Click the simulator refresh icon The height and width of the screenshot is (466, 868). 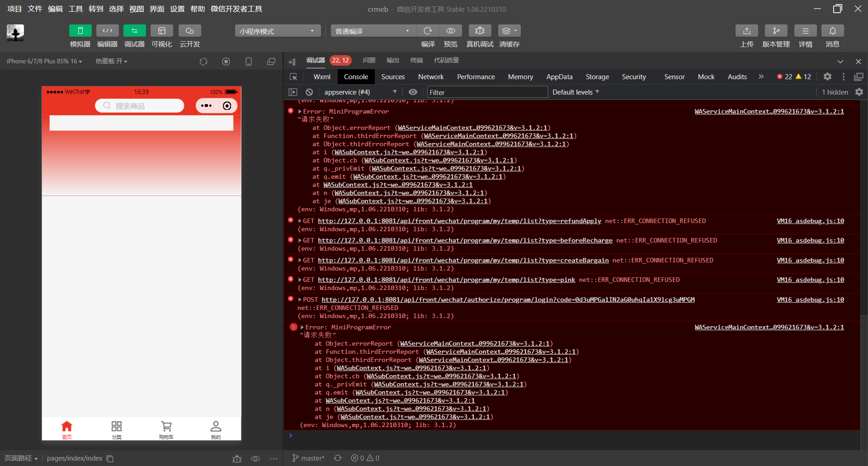click(203, 62)
